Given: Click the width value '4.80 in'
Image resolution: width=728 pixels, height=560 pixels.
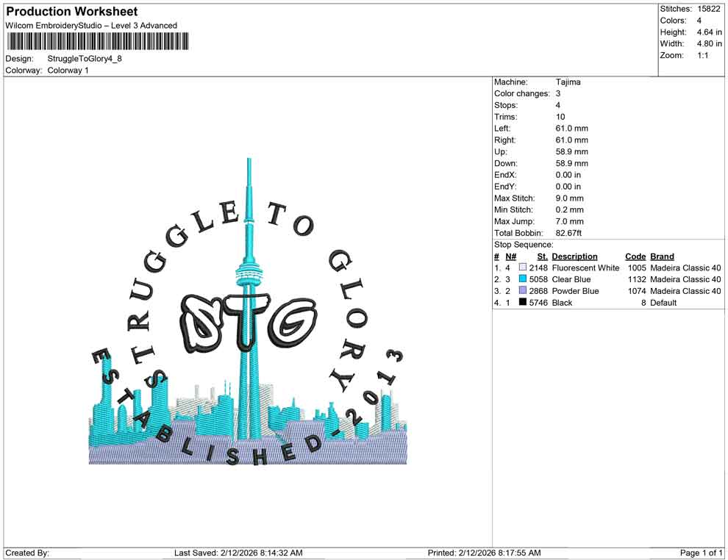Looking at the screenshot, I should 709,43.
